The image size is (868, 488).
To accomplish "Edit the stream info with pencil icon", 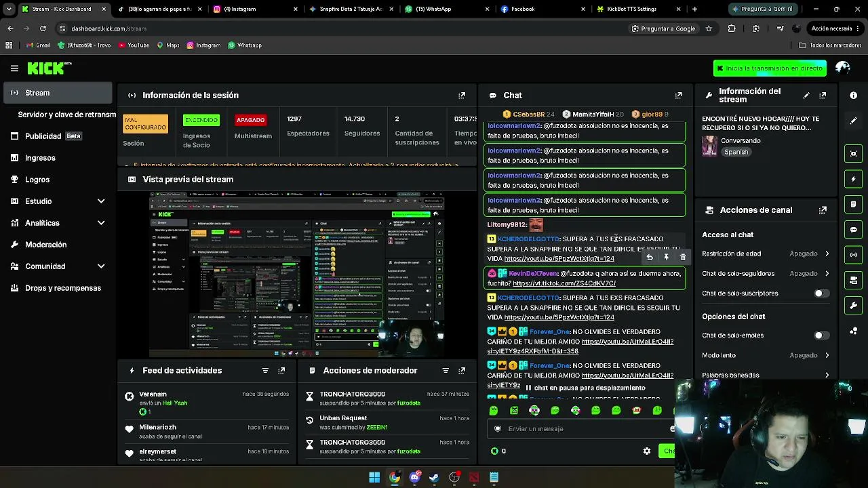I will pyautogui.click(x=806, y=96).
